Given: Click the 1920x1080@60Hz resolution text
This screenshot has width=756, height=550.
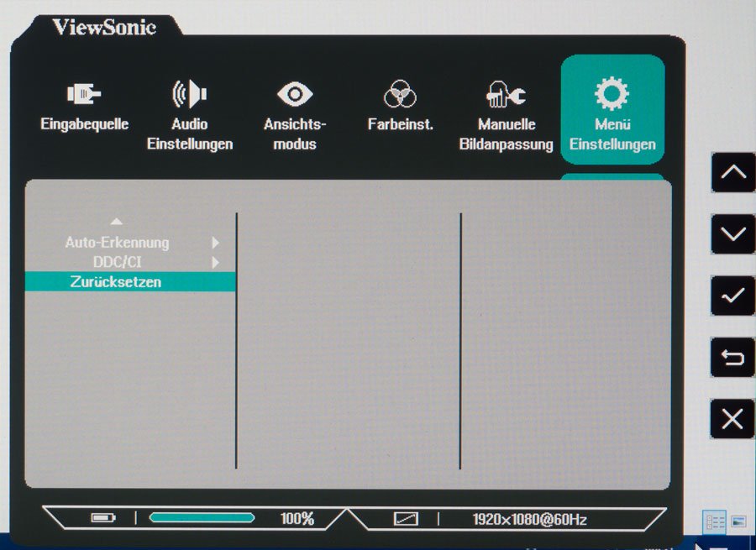Looking at the screenshot, I should point(529,520).
